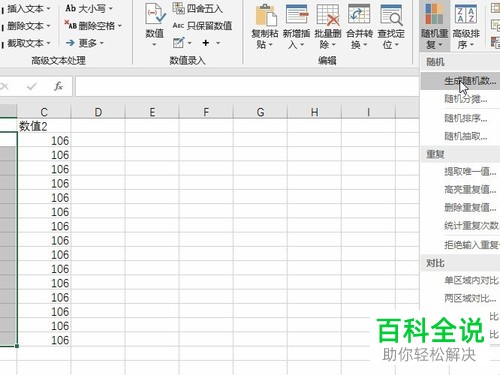Viewport: 500px width, 375px height.
Task: Click the 更多 arrow tool
Action: [x=82, y=43]
